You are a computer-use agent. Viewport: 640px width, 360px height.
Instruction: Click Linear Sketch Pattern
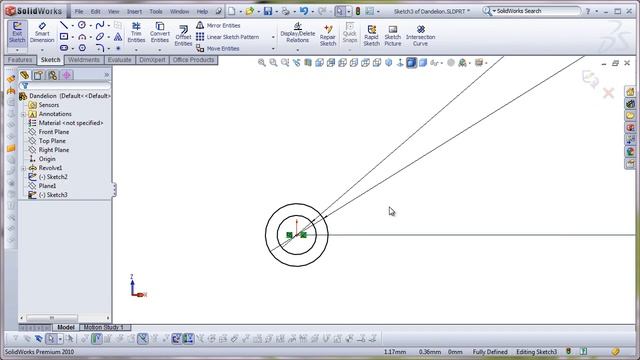(228, 37)
